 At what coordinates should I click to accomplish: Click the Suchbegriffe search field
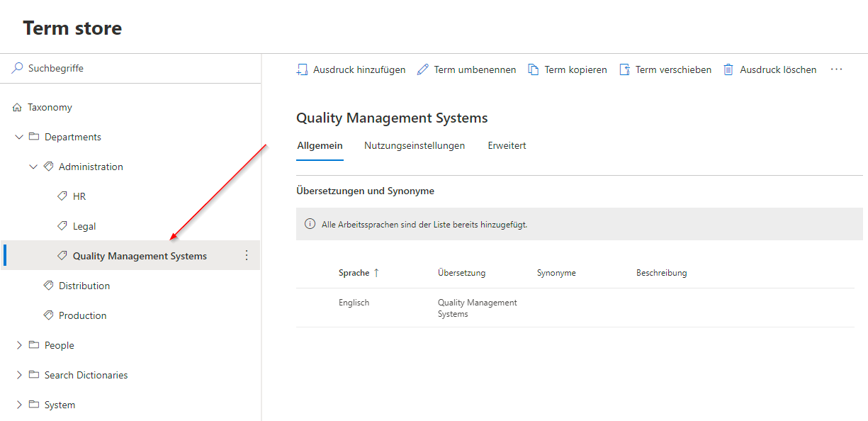click(x=128, y=69)
